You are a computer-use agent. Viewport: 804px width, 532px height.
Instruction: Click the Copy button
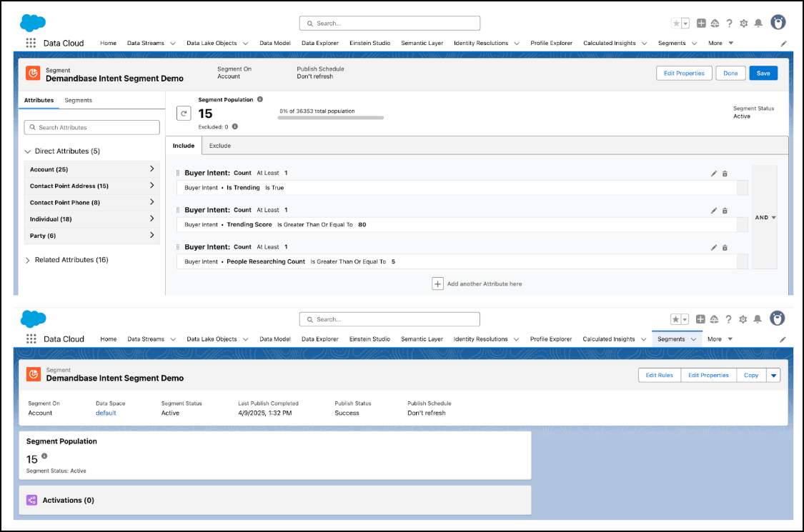coord(751,375)
